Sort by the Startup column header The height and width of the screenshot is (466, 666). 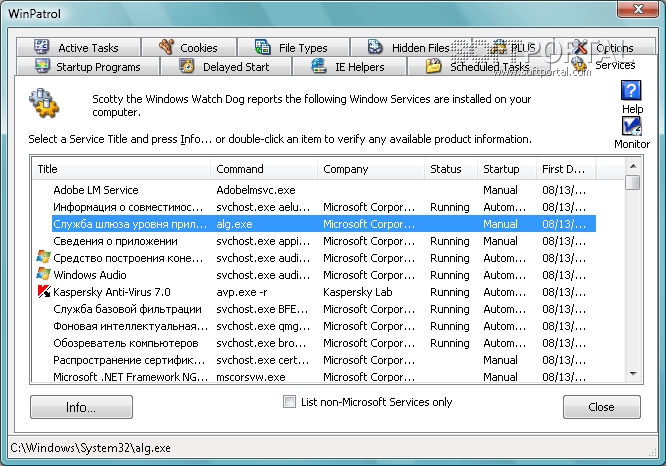[x=507, y=169]
